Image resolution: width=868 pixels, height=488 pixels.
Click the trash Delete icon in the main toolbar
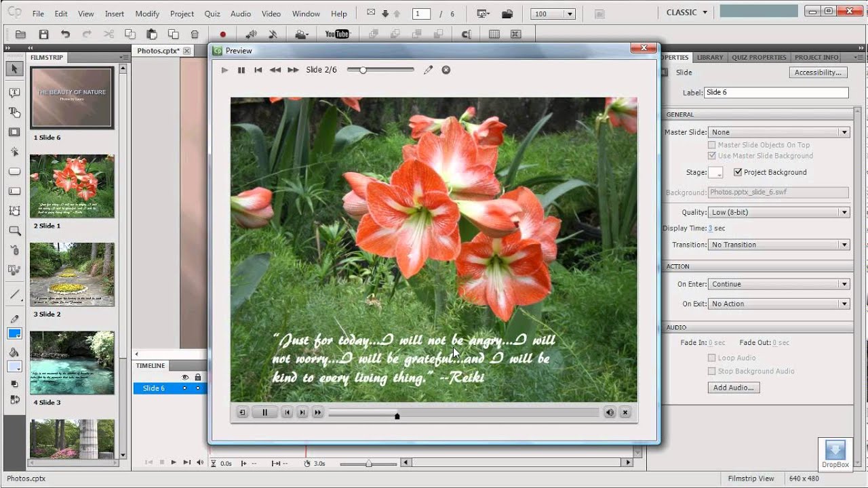[x=195, y=35]
